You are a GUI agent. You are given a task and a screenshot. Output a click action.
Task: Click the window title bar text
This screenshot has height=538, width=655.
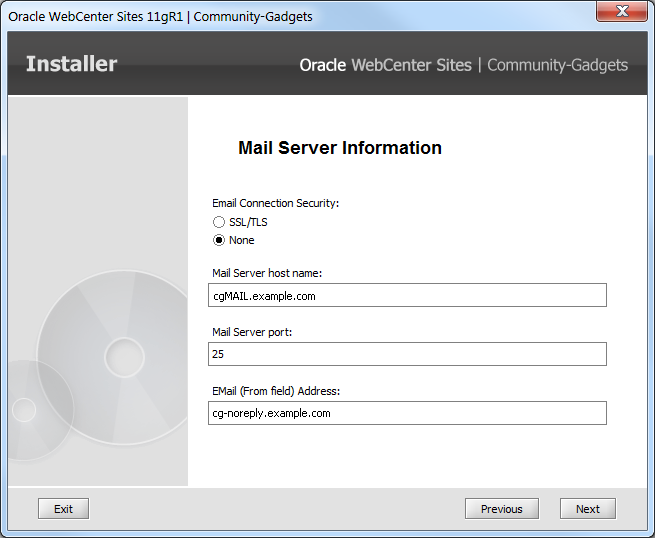pyautogui.click(x=160, y=17)
